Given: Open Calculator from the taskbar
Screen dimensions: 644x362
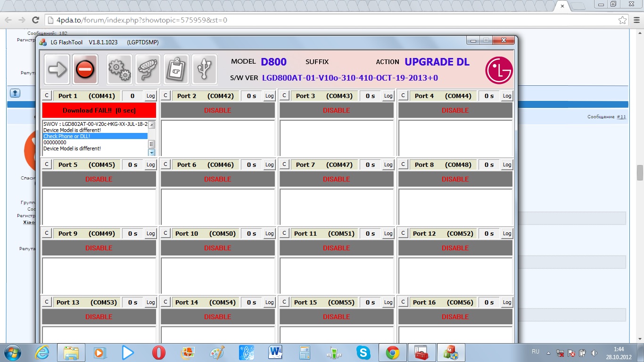Looking at the screenshot, I should pos(305,353).
